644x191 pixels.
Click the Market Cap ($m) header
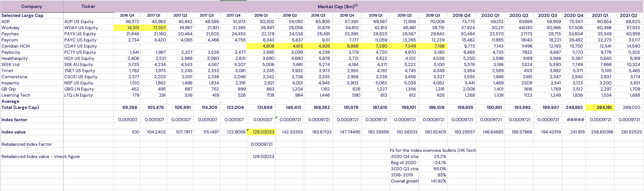pos(338,6)
